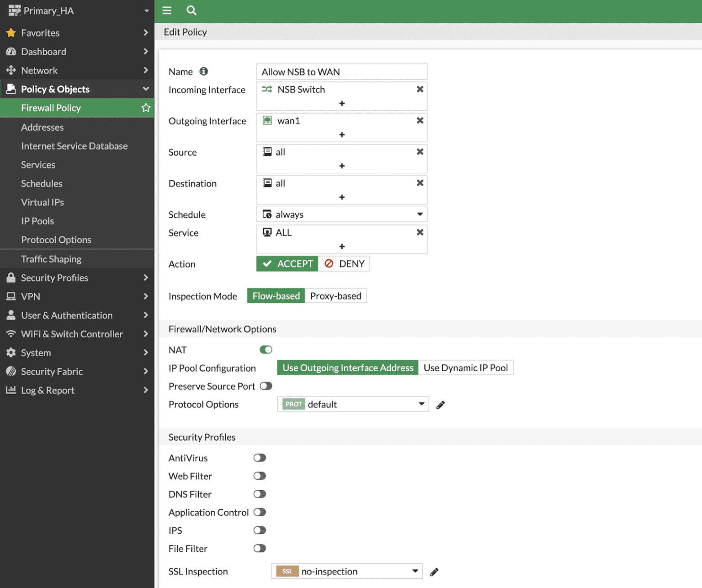Image resolution: width=702 pixels, height=588 pixels.
Task: Open the Addresses page from sidebar
Action: pyautogui.click(x=43, y=127)
